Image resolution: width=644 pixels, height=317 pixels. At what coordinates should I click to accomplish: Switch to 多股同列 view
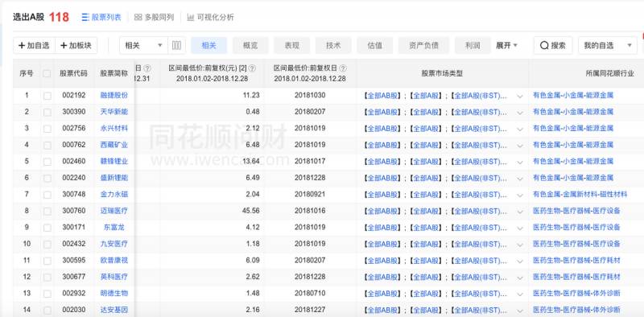pos(154,17)
